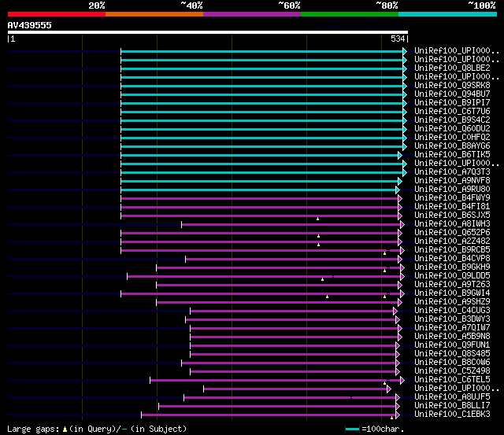
Task: Click the arrowhead ending the A8IWH3 alignment bar
Action: [402, 225]
